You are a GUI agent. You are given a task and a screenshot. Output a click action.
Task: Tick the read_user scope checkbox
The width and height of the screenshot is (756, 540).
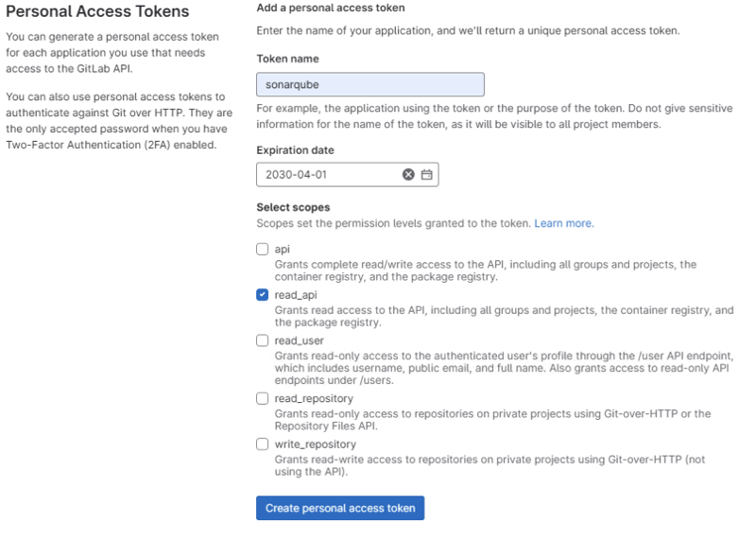pyautogui.click(x=263, y=340)
